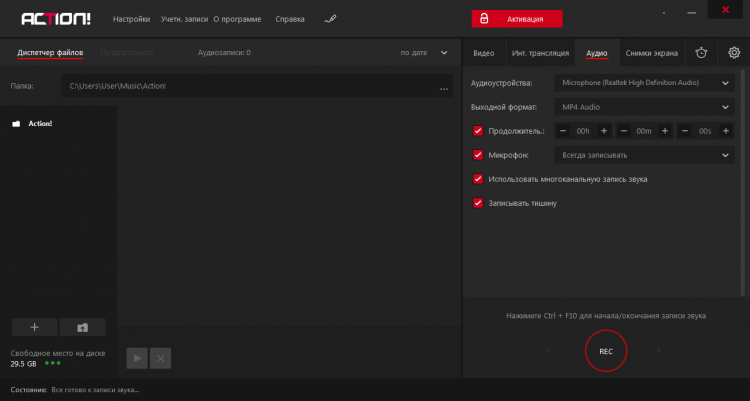Toggle the Микрофон checkbox
This screenshot has height=401, width=750.
pos(478,155)
